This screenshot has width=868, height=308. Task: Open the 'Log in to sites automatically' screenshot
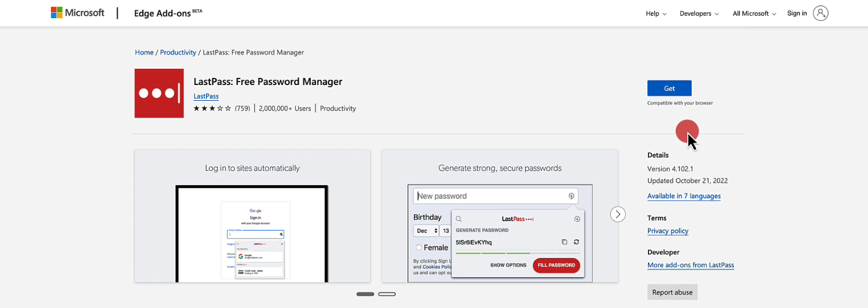click(x=252, y=216)
